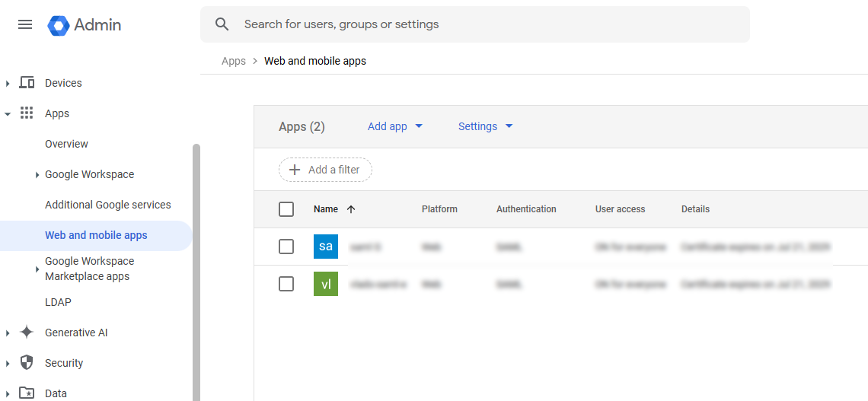The image size is (868, 401).
Task: Click the Data label in sidebar
Action: (56, 393)
